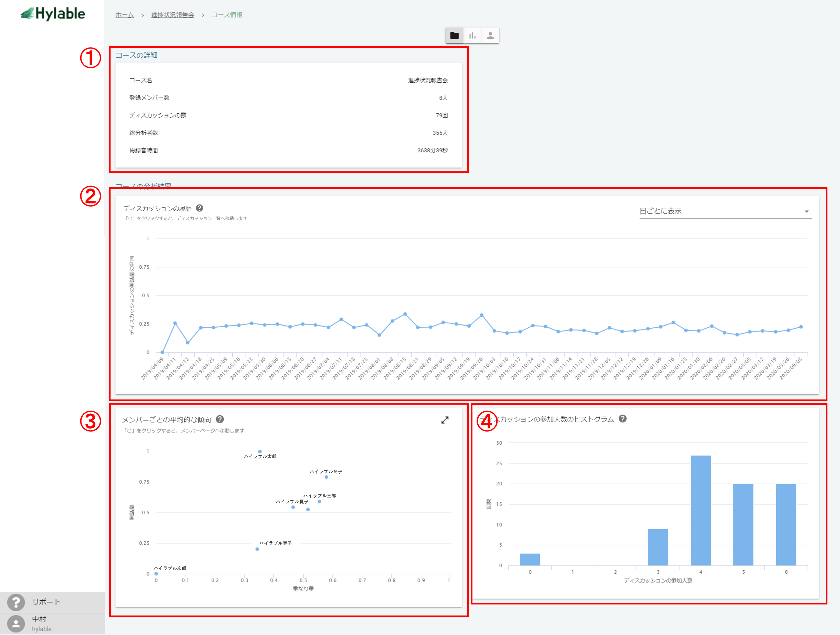Open the サポート sidebar item
Image resolution: width=840 pixels, height=635 pixels.
tap(46, 602)
